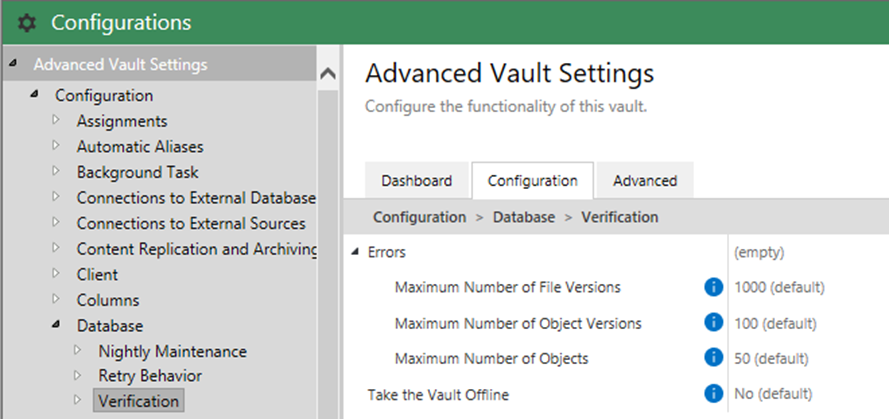The height and width of the screenshot is (419, 889).
Task: Expand the Nightly Maintenance arrow
Action: (78, 350)
